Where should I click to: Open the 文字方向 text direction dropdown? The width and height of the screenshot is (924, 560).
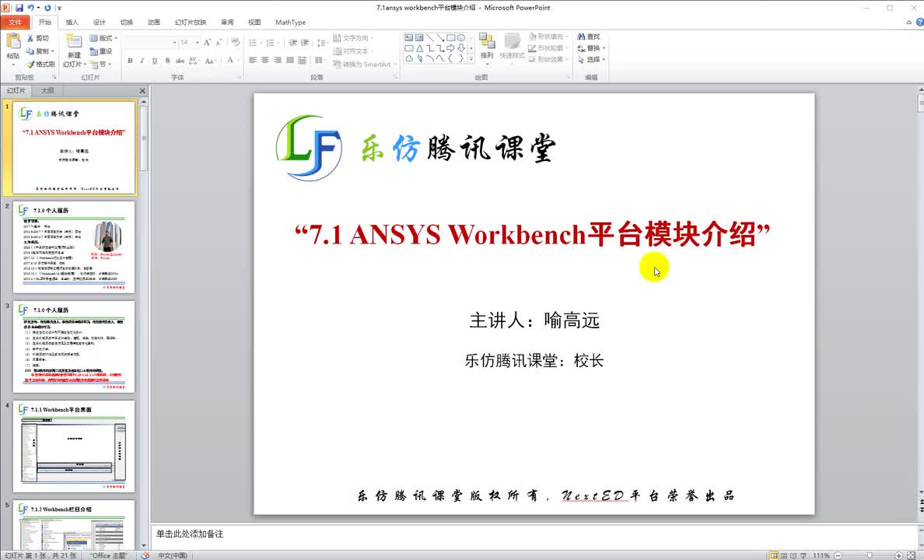354,38
